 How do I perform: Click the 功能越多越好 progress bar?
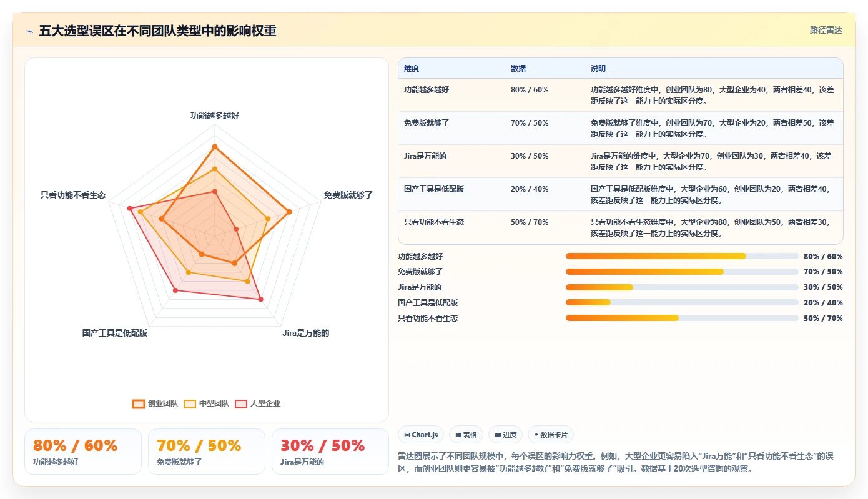click(x=682, y=256)
